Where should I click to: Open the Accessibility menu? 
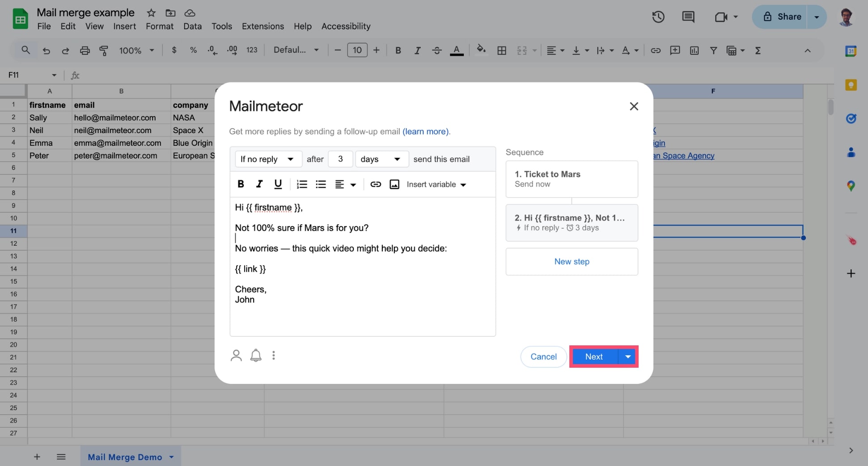click(x=346, y=26)
